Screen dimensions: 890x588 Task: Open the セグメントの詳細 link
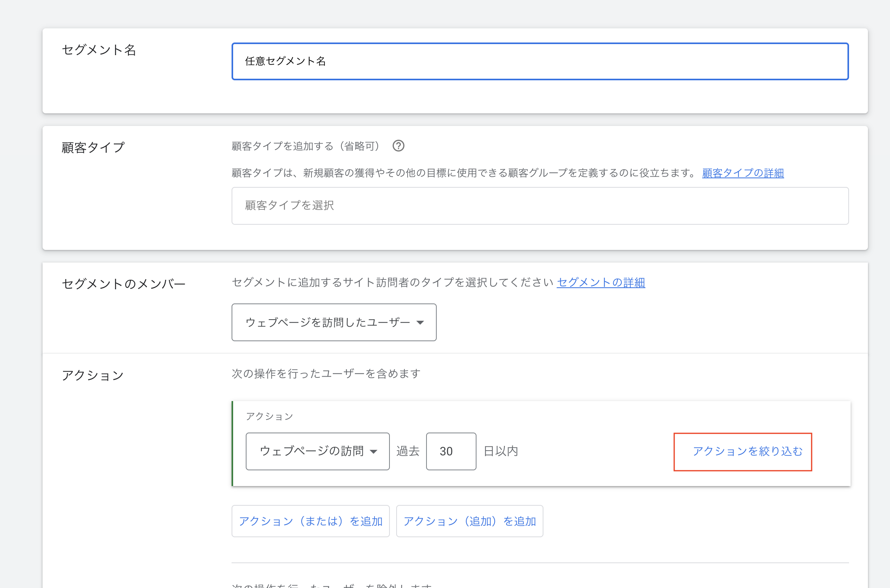point(601,282)
